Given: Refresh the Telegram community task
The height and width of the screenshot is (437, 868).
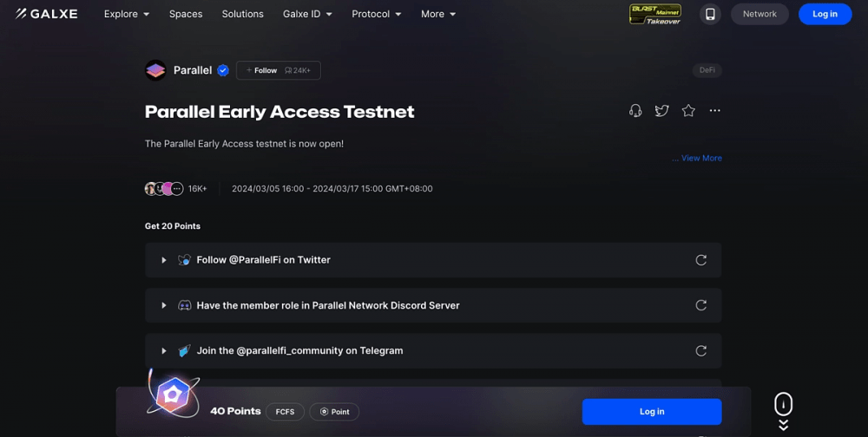Looking at the screenshot, I should point(701,350).
